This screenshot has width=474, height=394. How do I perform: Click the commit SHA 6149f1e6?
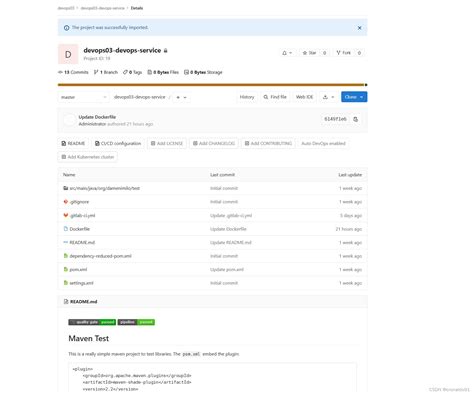coord(335,119)
